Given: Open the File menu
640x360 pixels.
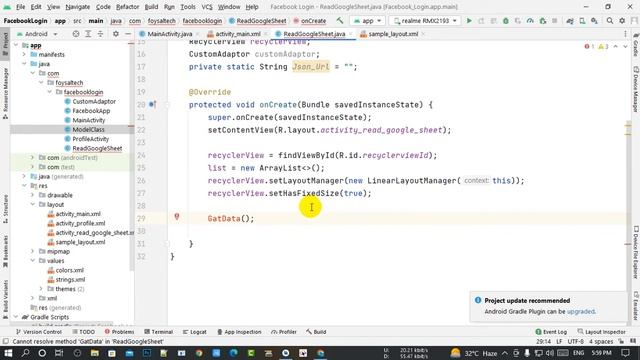Looking at the screenshot, I should [x=20, y=7].
